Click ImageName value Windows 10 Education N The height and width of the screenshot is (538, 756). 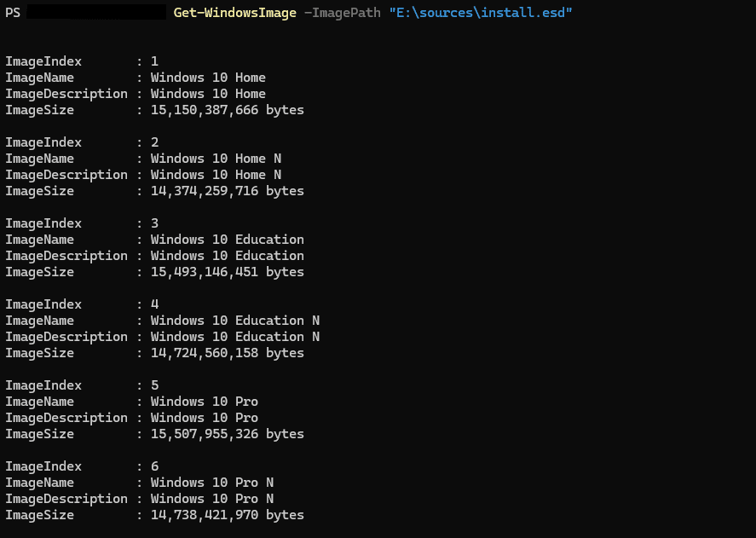(x=234, y=321)
